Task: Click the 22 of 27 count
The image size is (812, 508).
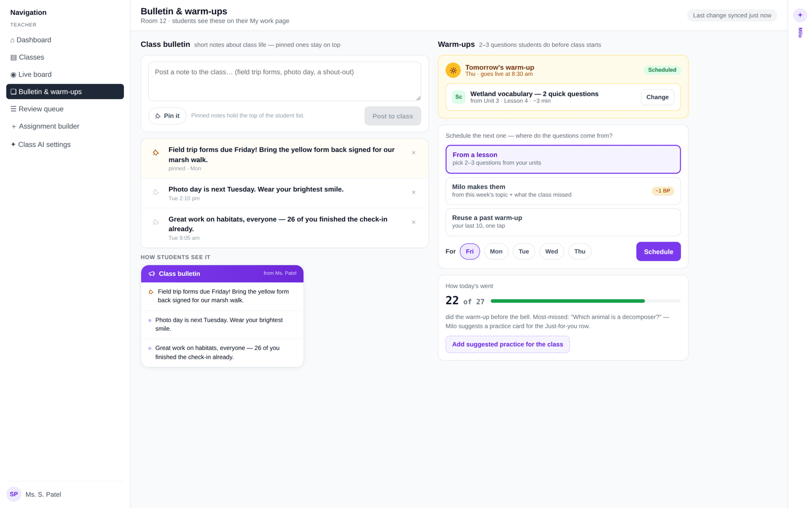Action: click(x=465, y=301)
